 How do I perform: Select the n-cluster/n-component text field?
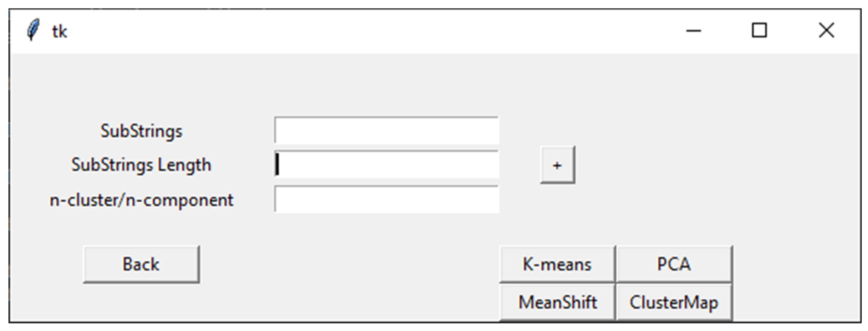point(386,199)
